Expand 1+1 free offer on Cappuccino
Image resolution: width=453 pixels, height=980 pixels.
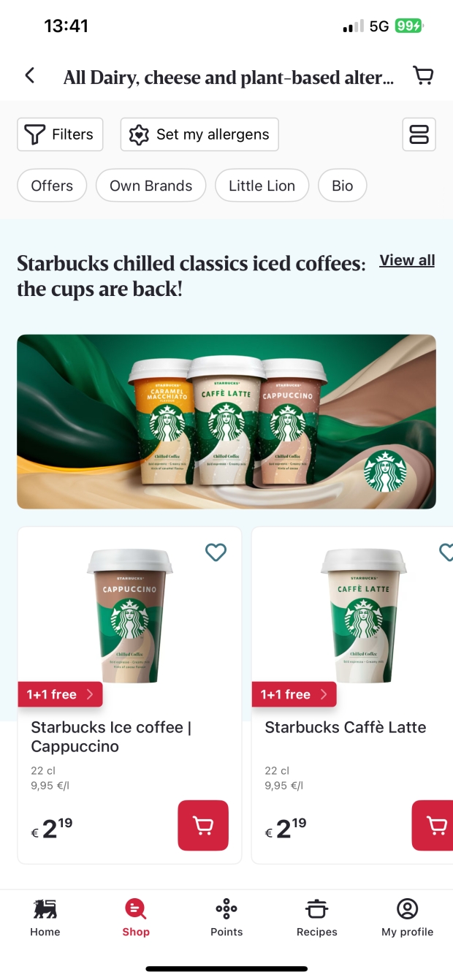click(x=61, y=694)
